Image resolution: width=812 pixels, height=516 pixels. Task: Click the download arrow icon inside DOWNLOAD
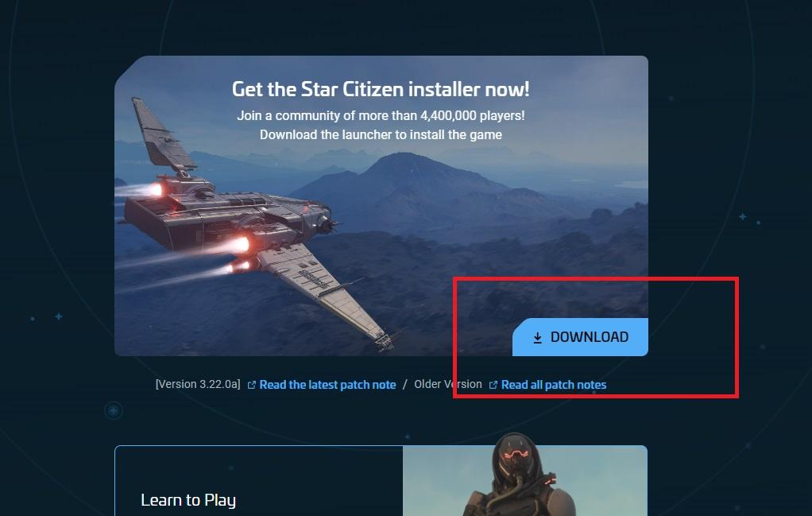click(538, 338)
